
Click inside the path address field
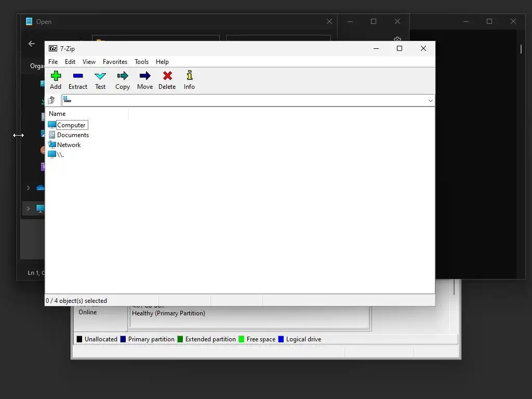248,100
